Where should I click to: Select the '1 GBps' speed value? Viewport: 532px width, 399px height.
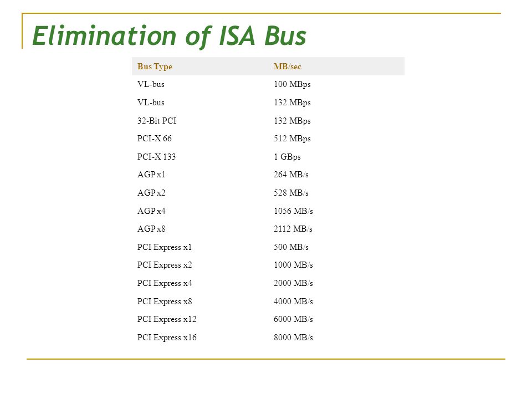(x=287, y=157)
